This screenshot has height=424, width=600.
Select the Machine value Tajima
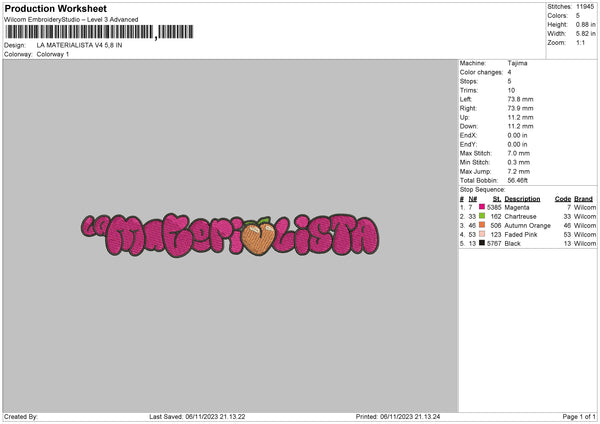coord(517,63)
